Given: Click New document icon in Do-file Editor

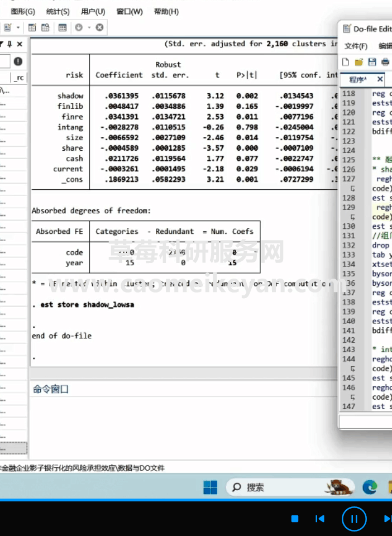Looking at the screenshot, I should [x=346, y=62].
